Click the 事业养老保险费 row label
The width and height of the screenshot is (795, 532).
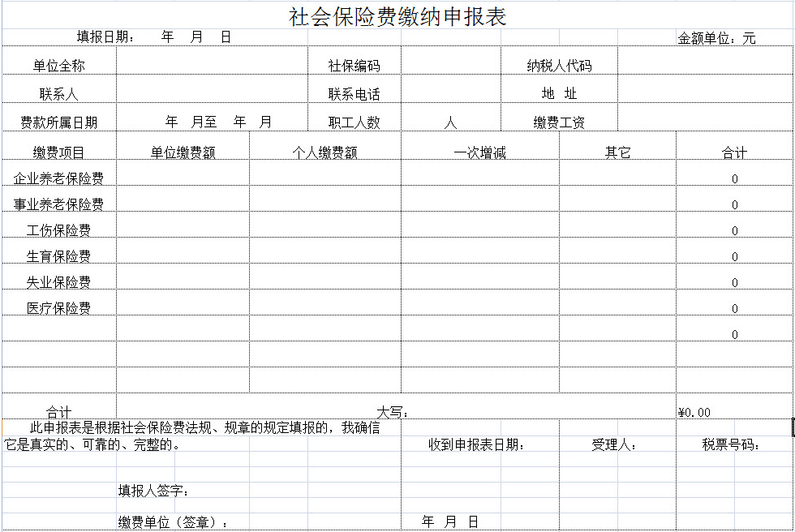58,204
